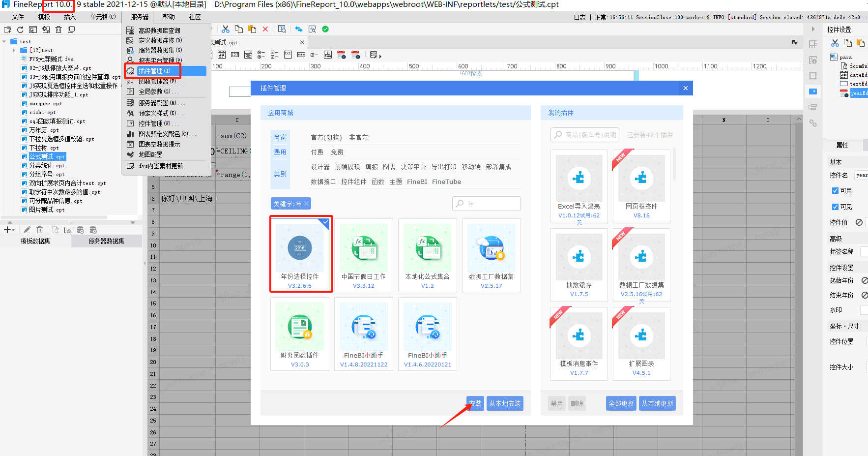Viewport: 868px width, 456px height.
Task: Click the green check verify icon in toolbar
Action: click(x=325, y=29)
